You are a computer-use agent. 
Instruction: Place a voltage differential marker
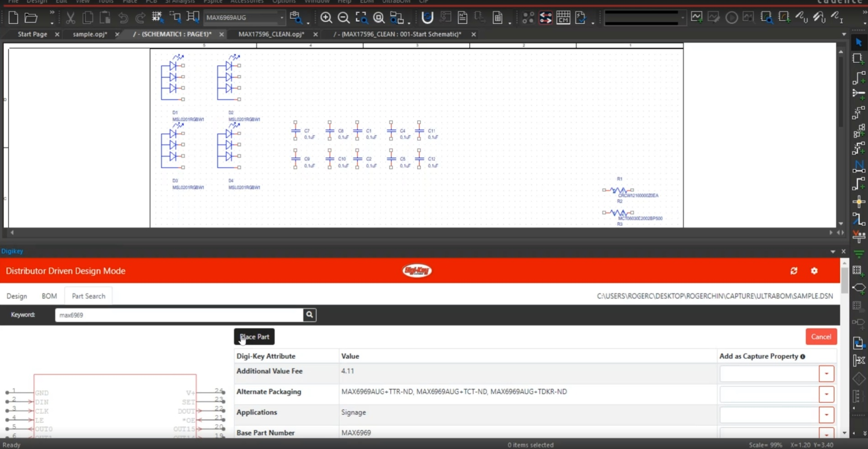click(x=819, y=17)
